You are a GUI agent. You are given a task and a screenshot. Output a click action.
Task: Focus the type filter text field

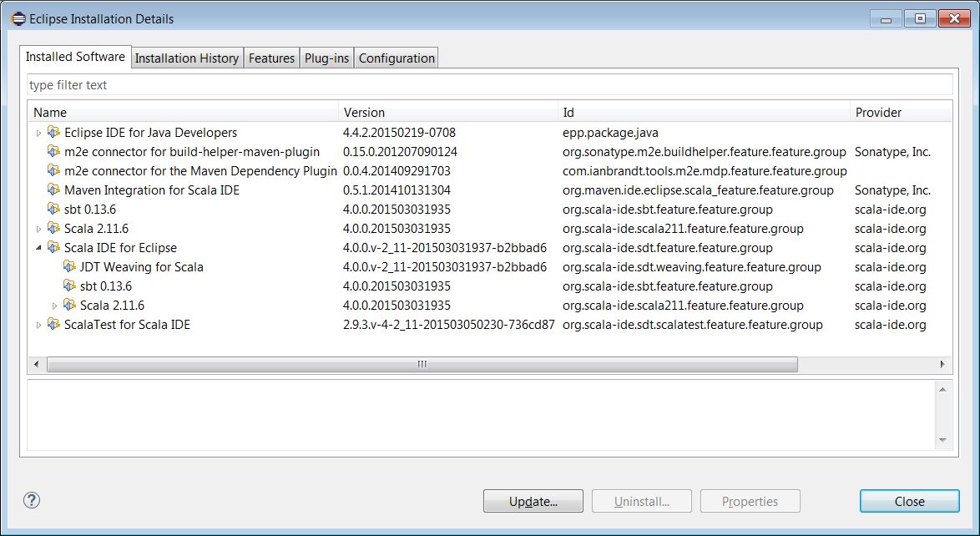(x=489, y=85)
